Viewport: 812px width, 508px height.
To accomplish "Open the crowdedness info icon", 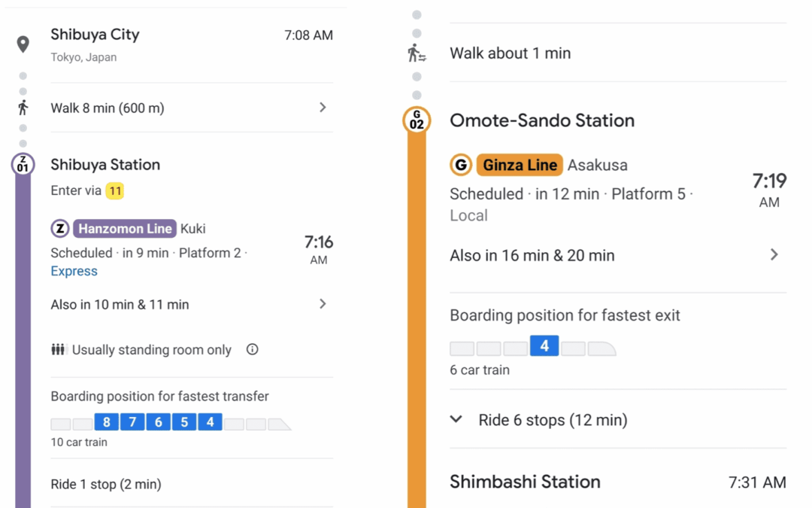I will coord(252,349).
